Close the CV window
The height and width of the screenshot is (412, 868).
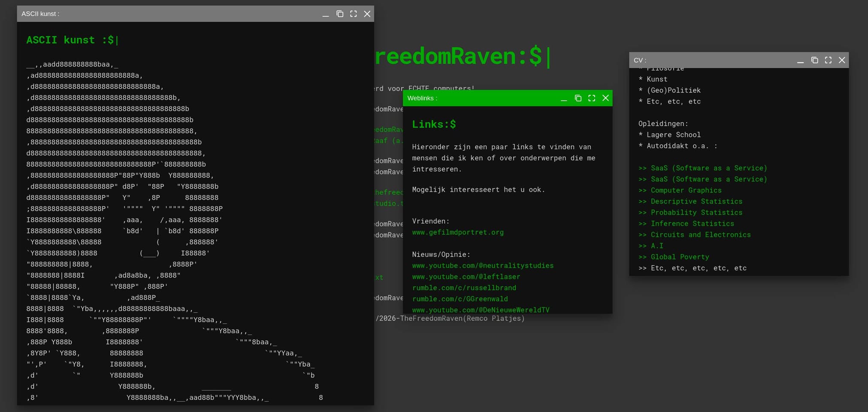coord(842,60)
